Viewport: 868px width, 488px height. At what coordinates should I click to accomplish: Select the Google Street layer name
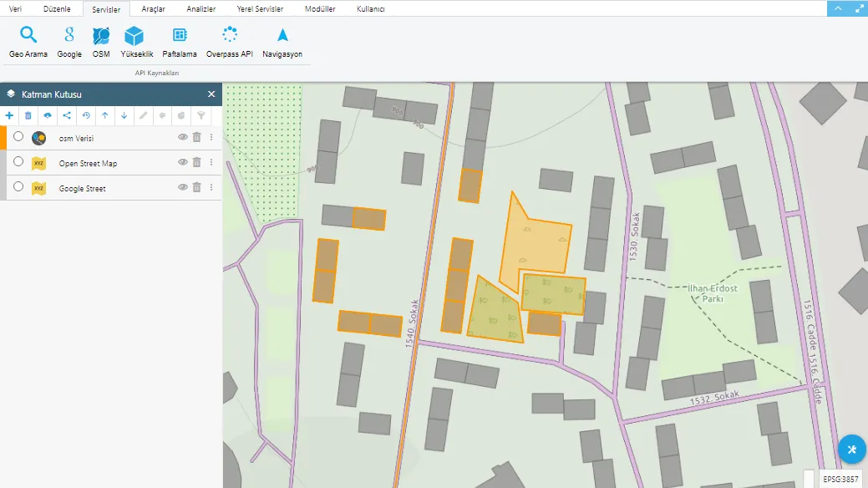point(83,188)
